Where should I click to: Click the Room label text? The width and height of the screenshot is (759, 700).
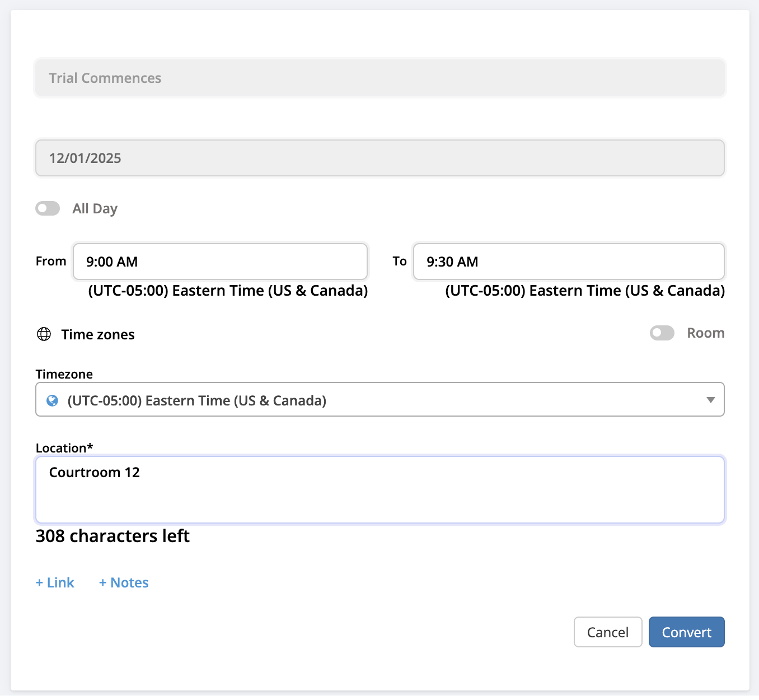705,333
